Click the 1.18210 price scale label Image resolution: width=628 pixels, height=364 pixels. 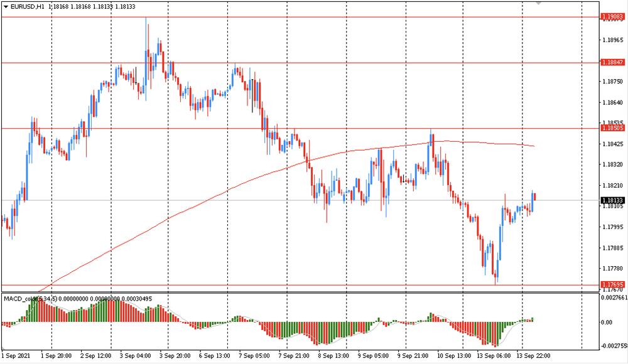point(613,185)
